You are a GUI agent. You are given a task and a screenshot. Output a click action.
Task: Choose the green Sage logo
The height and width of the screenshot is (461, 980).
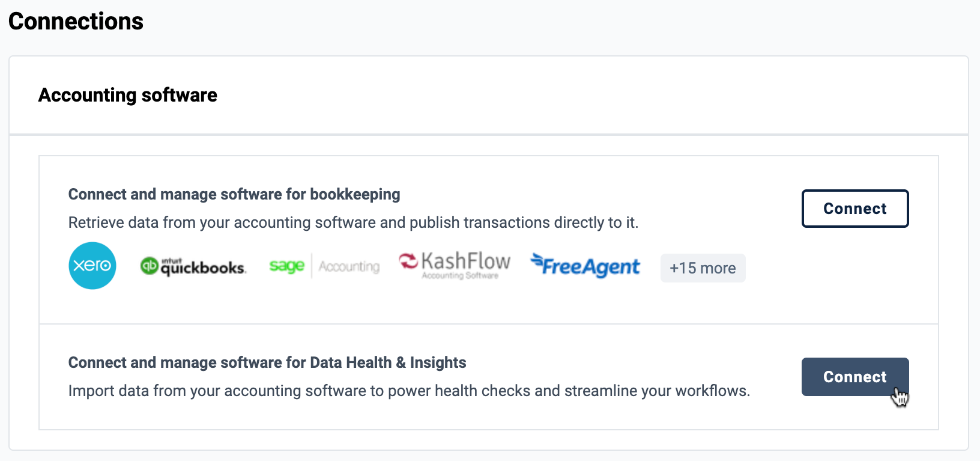[287, 266]
